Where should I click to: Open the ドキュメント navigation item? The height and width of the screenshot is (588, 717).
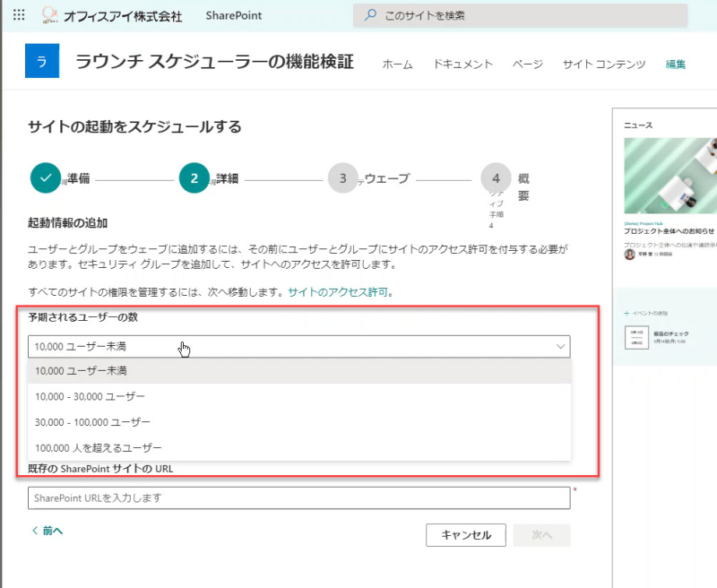pos(462,64)
